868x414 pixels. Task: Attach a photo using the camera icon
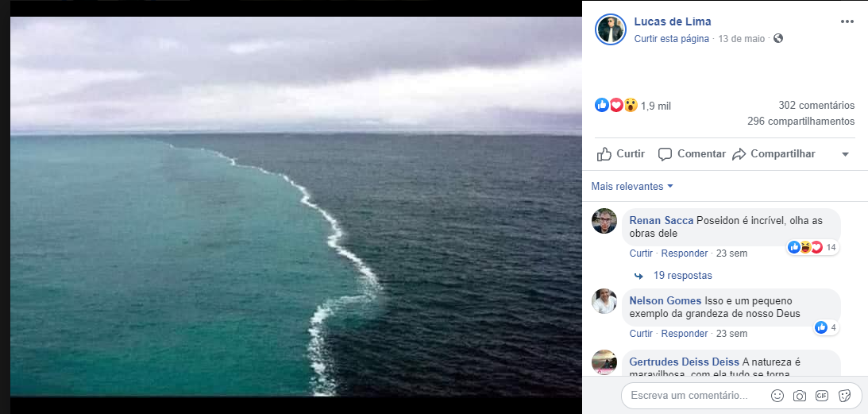(800, 396)
